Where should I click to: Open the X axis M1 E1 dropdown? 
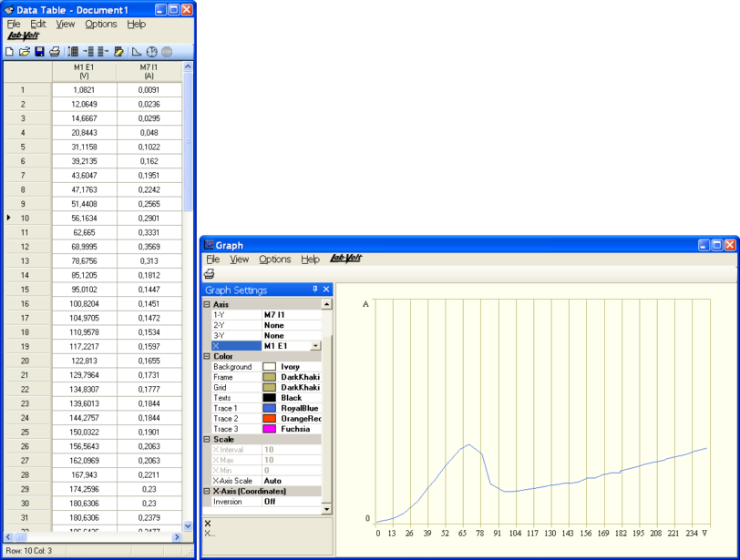pyautogui.click(x=315, y=346)
